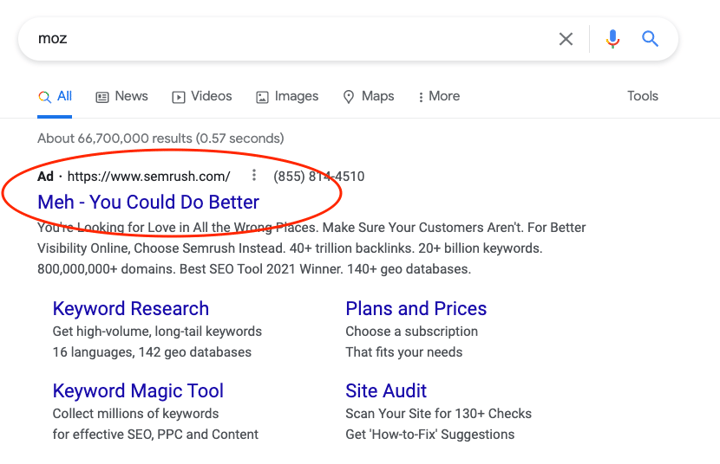The height and width of the screenshot is (464, 720).
Task: Click the Get 'How-to-Fix' Suggestions line
Action: (430, 434)
